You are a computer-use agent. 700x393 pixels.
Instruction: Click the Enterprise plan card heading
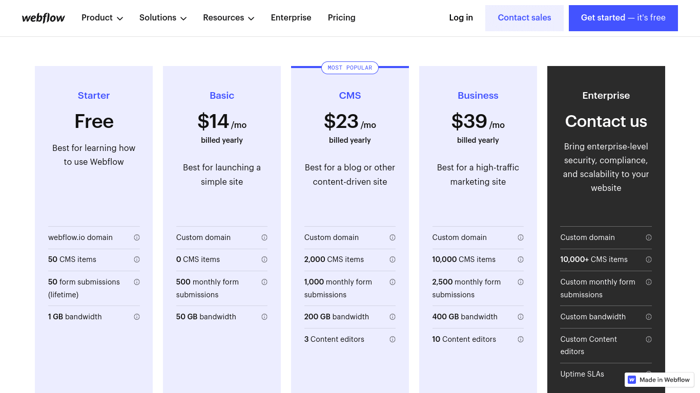tap(606, 96)
